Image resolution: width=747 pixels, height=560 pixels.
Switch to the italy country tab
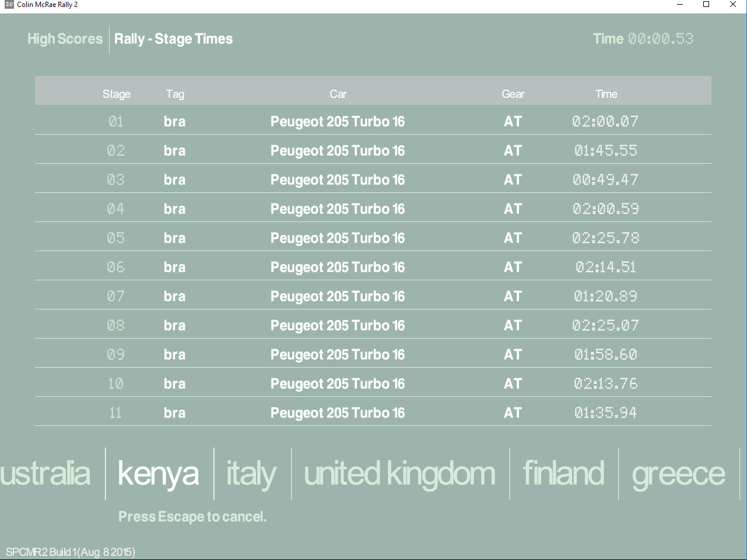point(251,474)
